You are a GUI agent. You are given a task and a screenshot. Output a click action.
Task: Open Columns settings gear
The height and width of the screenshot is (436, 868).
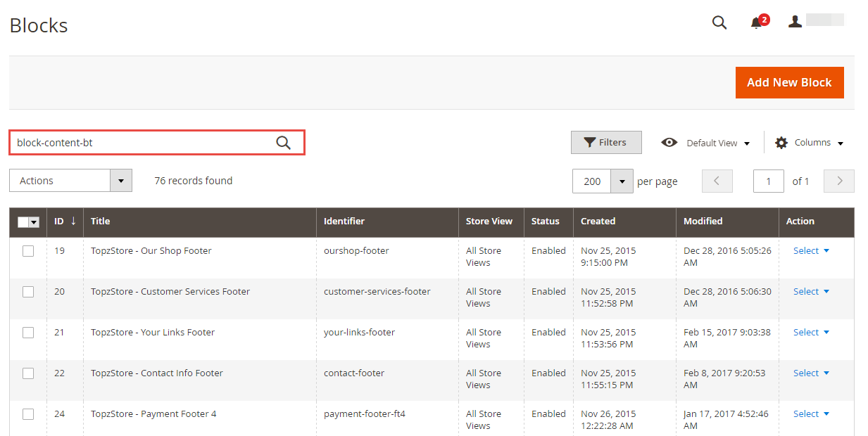coord(781,143)
